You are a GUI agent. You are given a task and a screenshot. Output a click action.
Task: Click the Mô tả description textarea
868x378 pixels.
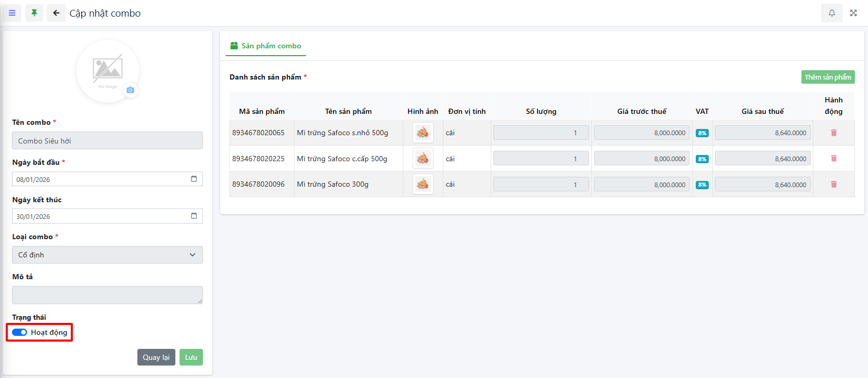107,295
